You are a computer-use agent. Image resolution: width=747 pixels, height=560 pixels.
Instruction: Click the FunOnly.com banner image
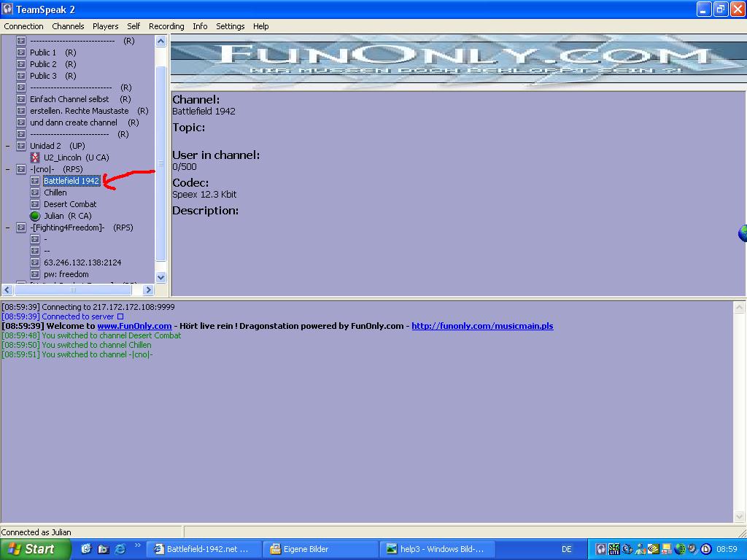pos(458,62)
